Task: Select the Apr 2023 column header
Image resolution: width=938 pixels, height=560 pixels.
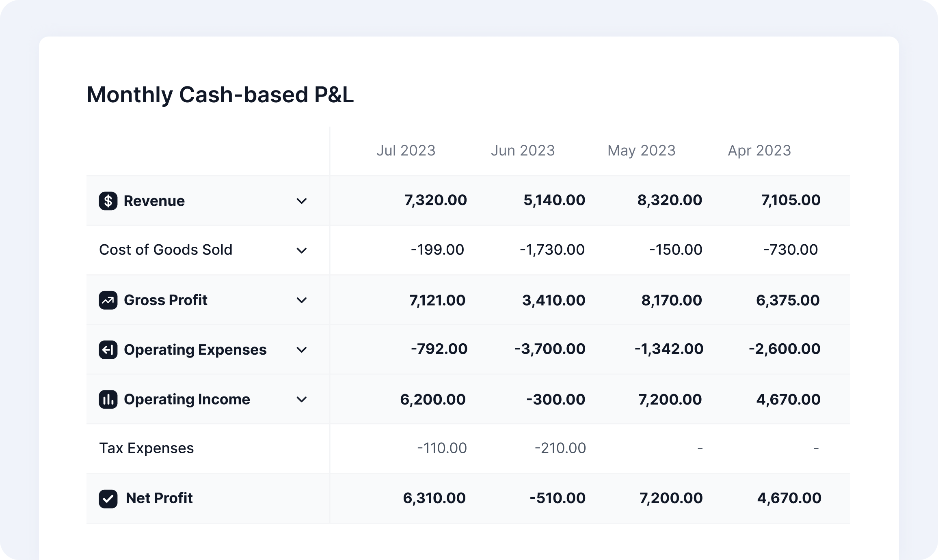Action: (759, 151)
